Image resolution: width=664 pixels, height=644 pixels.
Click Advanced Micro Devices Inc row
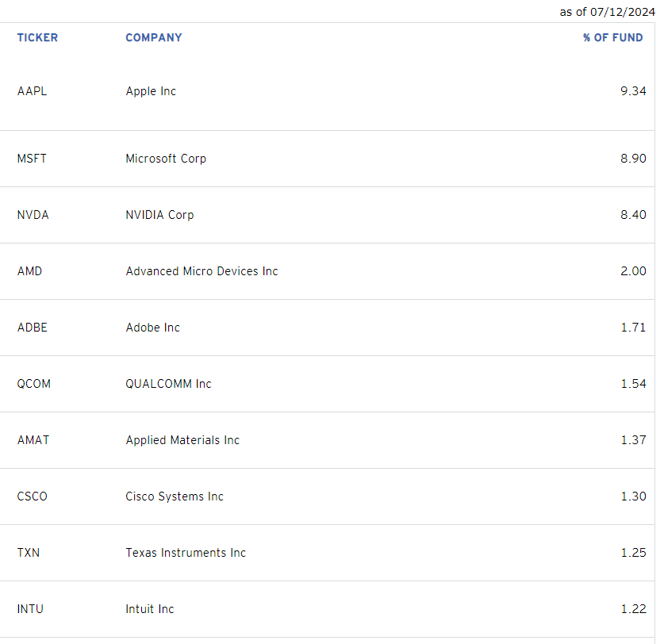click(328, 271)
